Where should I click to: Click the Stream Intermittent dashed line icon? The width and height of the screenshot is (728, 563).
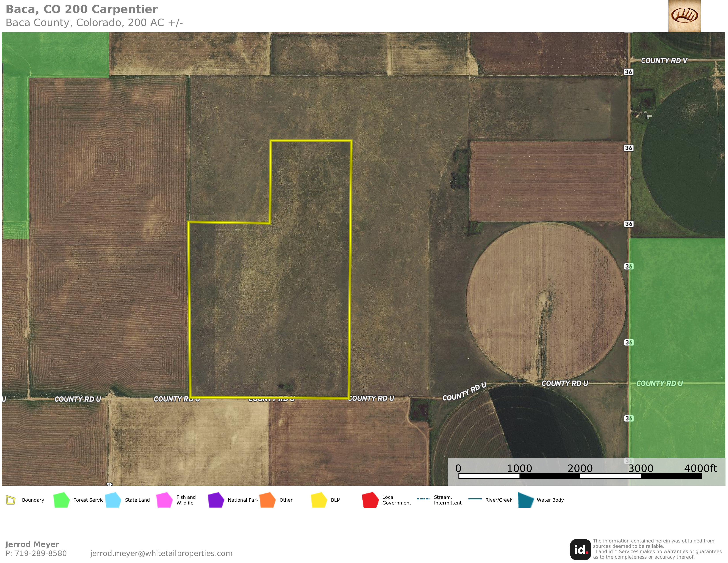tap(423, 499)
